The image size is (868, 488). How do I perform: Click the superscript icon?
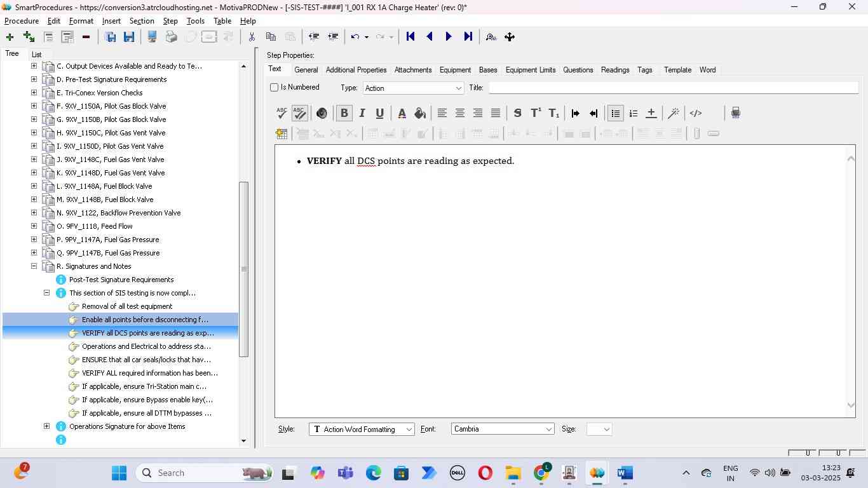(536, 113)
